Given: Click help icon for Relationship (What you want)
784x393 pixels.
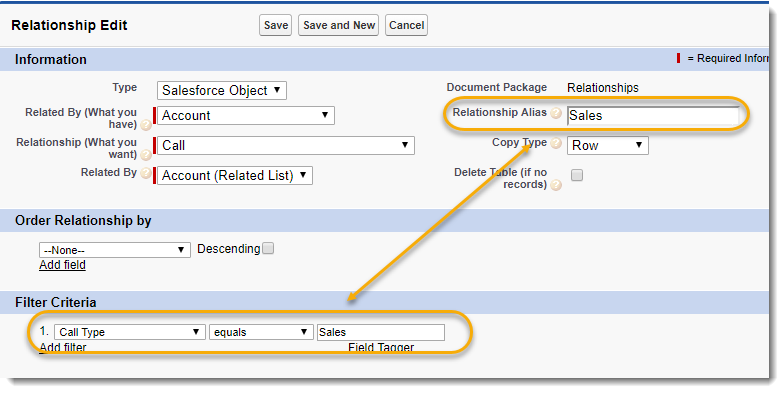Looking at the screenshot, I should click(x=146, y=155).
